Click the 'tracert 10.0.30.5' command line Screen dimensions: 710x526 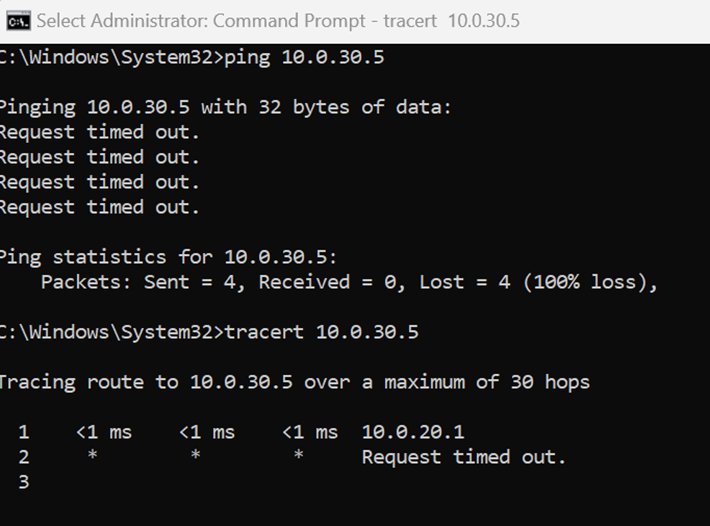coord(209,332)
